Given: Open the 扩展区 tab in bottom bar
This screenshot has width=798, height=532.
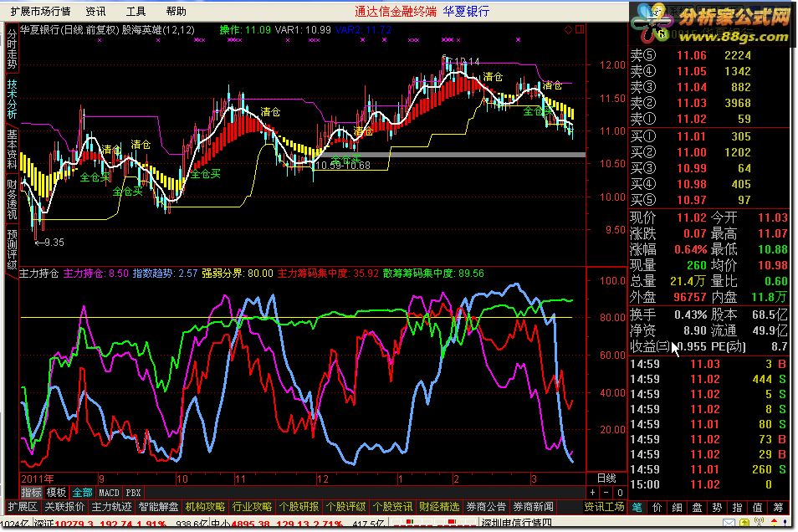Looking at the screenshot, I should (23, 507).
